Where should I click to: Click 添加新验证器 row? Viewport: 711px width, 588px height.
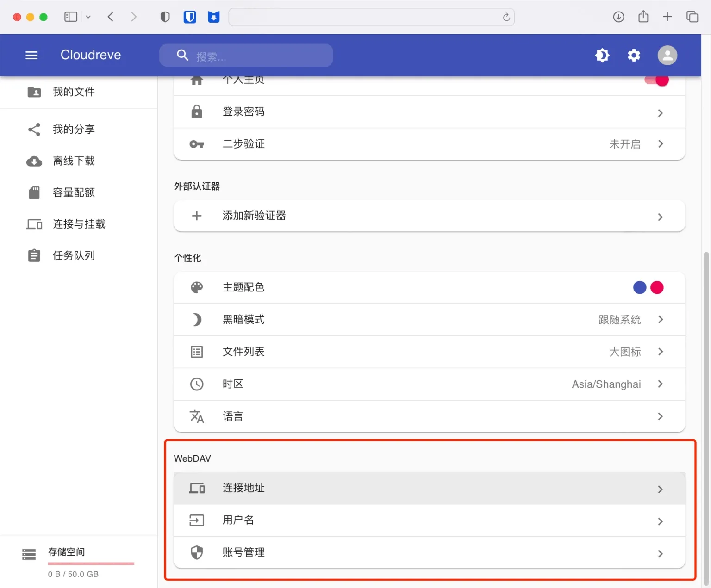click(x=429, y=216)
